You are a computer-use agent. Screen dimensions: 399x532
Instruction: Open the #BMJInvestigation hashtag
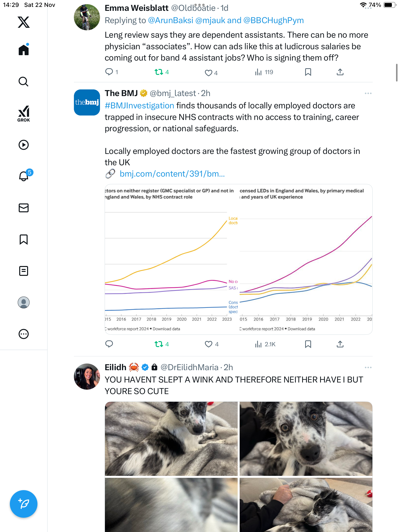pyautogui.click(x=139, y=106)
